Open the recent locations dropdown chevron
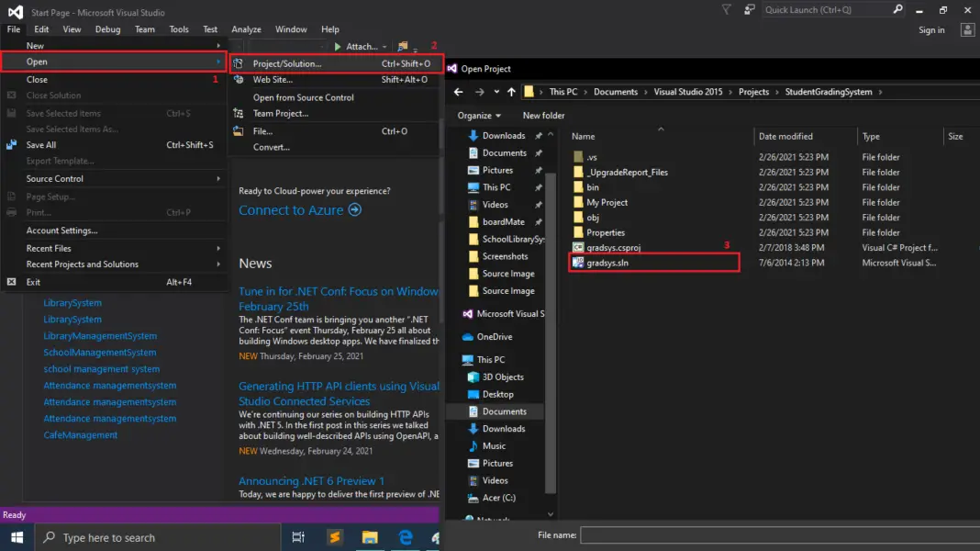This screenshot has height=551, width=980. tap(496, 92)
